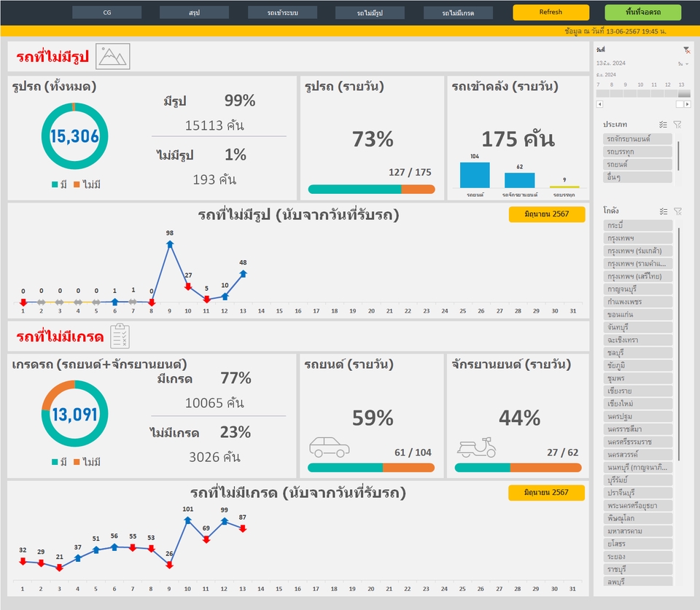The image size is (700, 610).
Task: Toggle the รถบรรทุก filter in ประเภท slicer
Action: (x=637, y=151)
